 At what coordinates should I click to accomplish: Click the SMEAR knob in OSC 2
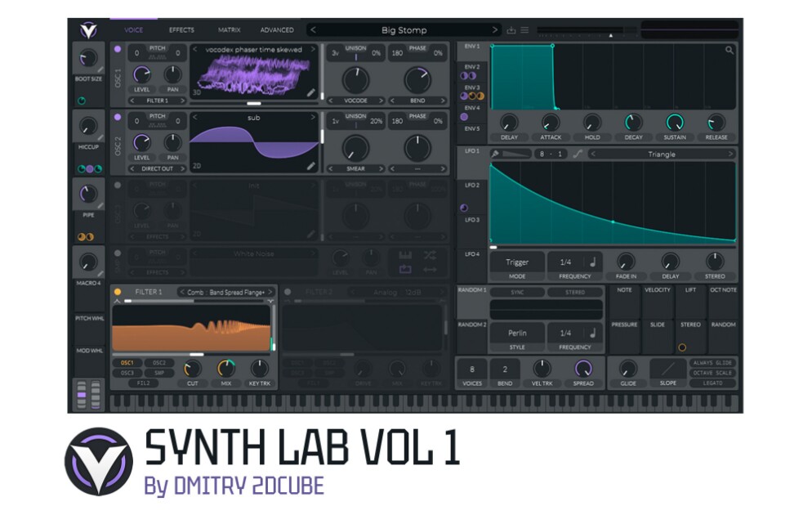click(356, 148)
